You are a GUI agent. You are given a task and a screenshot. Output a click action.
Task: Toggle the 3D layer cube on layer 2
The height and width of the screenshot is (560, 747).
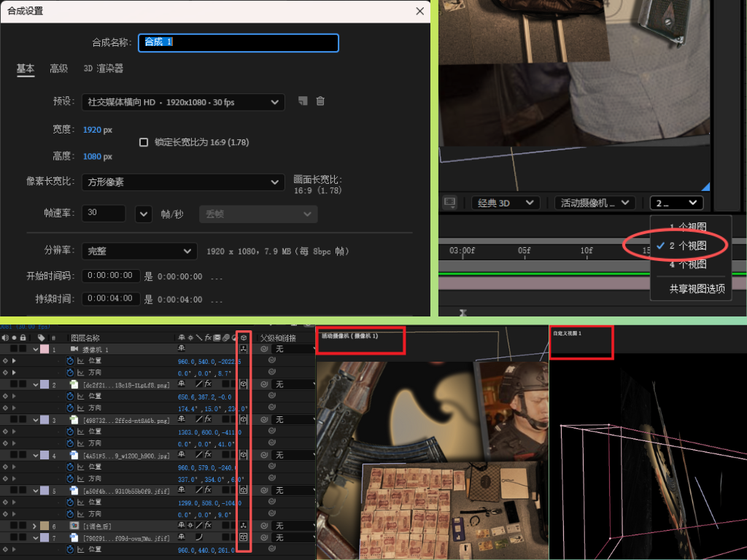[x=244, y=384]
